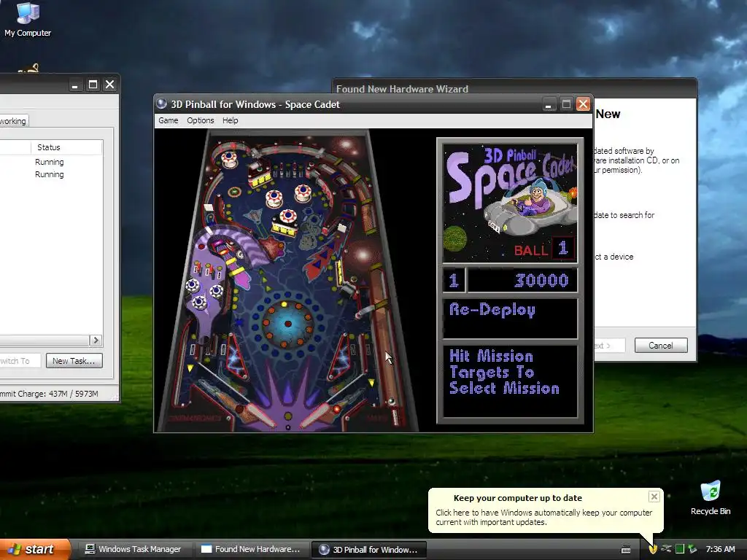The image size is (747, 560).
Task: Select the Recycle Bin desktop icon
Action: (x=711, y=498)
